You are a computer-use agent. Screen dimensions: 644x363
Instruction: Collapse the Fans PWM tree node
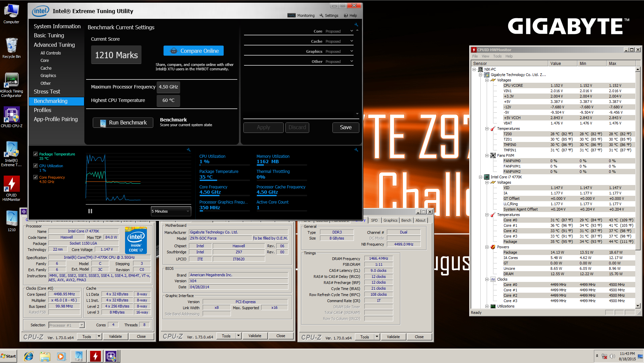[487, 155]
